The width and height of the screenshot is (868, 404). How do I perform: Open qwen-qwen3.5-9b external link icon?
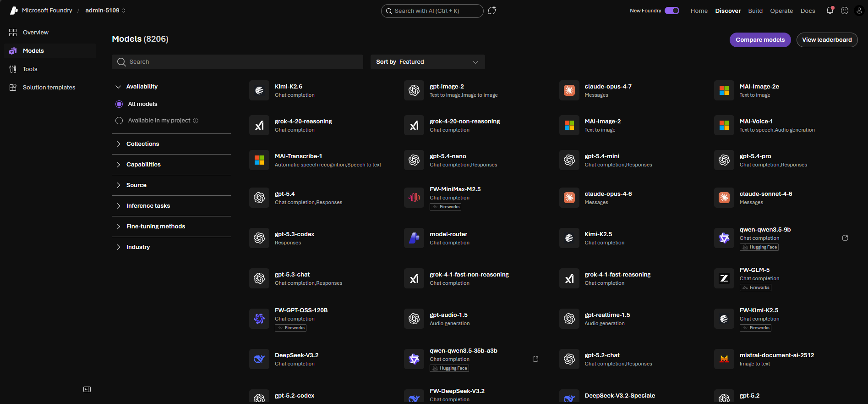(x=845, y=238)
